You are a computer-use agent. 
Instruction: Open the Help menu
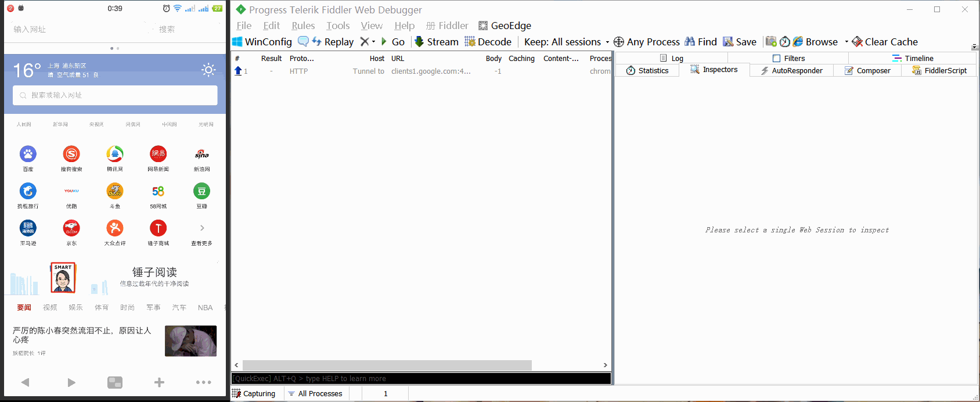(404, 26)
